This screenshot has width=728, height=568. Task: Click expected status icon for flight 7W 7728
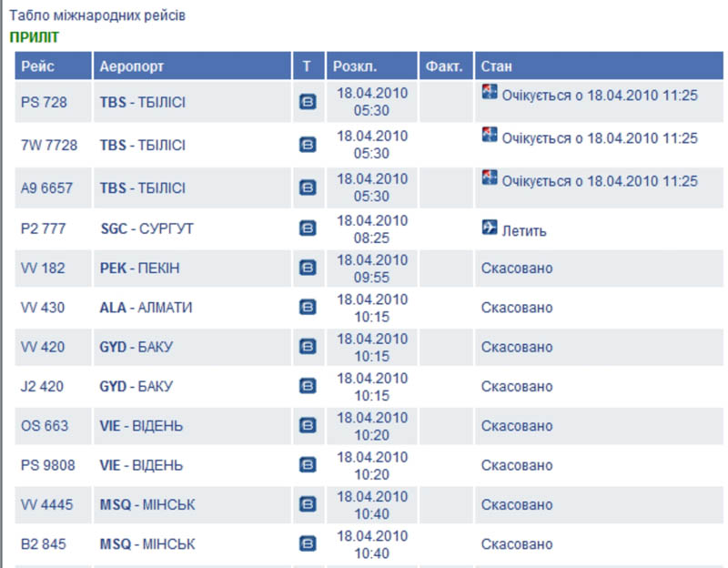pyautogui.click(x=490, y=135)
